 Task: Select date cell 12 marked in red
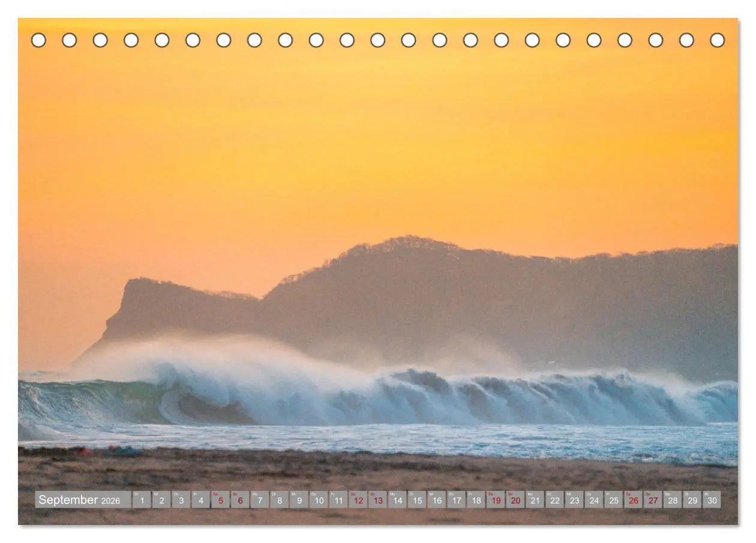coord(358,500)
